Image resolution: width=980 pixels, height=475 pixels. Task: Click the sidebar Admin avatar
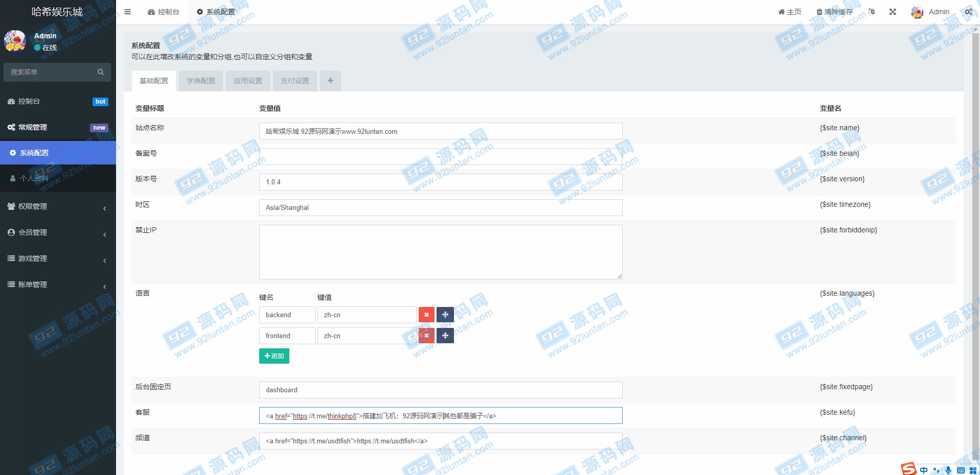tap(15, 41)
